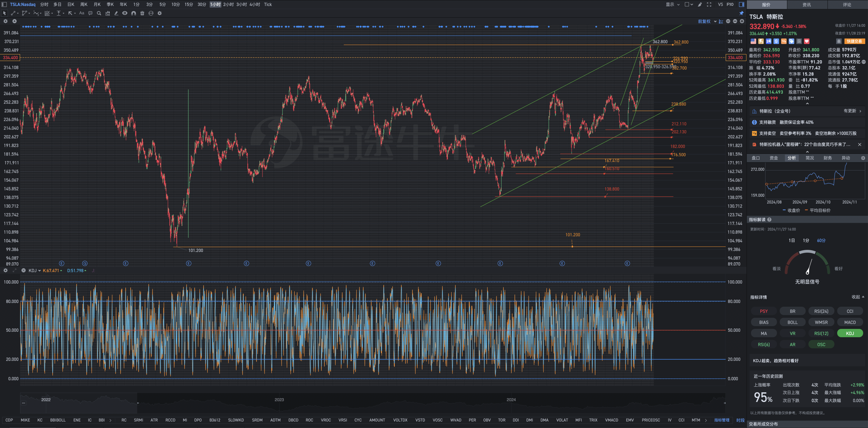Open the layout square dropdown
The width and height of the screenshot is (868, 428).
689,5
